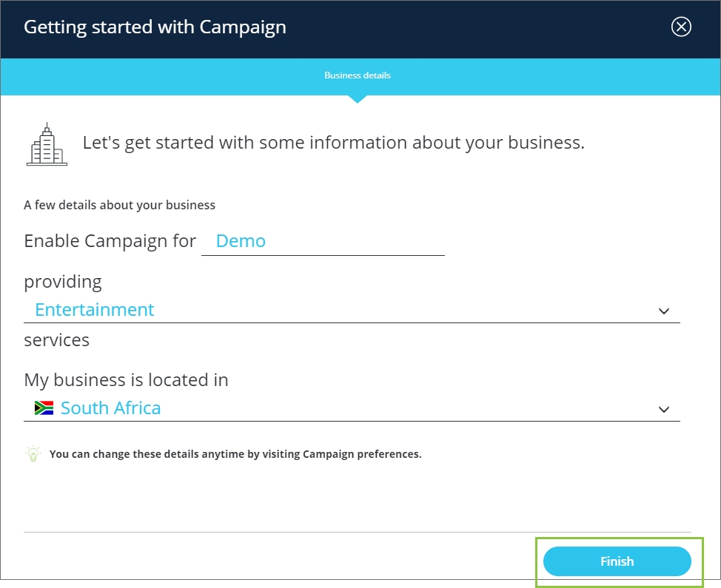Expand the chevron beside South Africa
Viewport: 721px width, 588px height.
click(x=664, y=410)
